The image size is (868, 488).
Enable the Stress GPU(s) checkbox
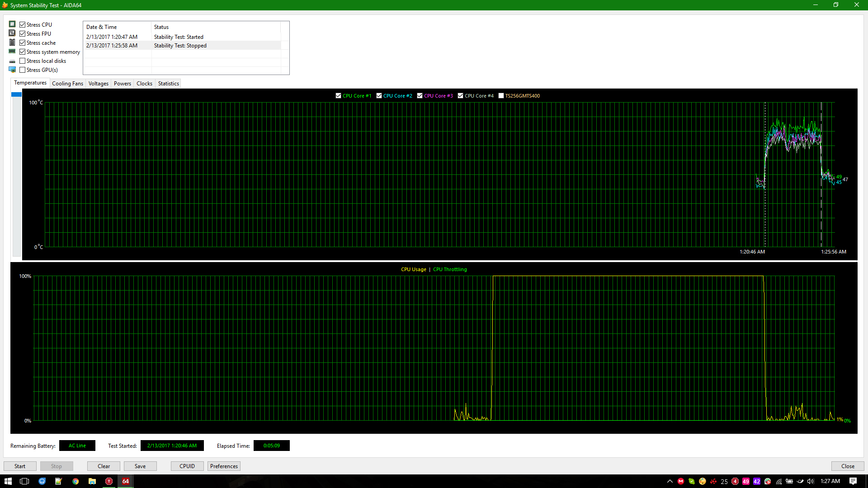point(22,70)
